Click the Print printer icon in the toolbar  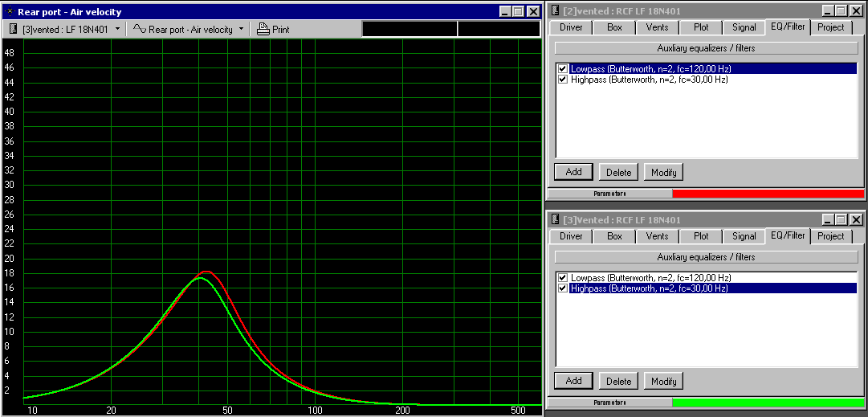coord(263,29)
